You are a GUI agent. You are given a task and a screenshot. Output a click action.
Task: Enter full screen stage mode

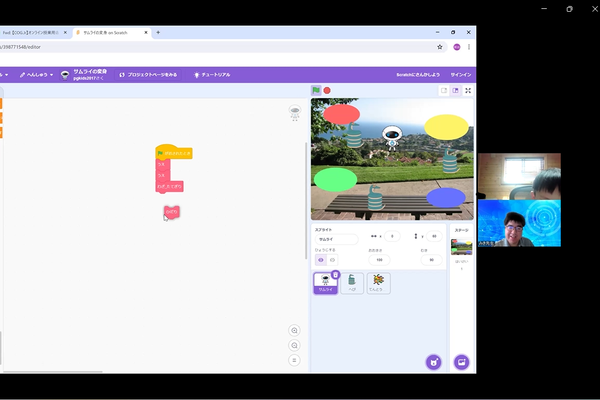(468, 90)
